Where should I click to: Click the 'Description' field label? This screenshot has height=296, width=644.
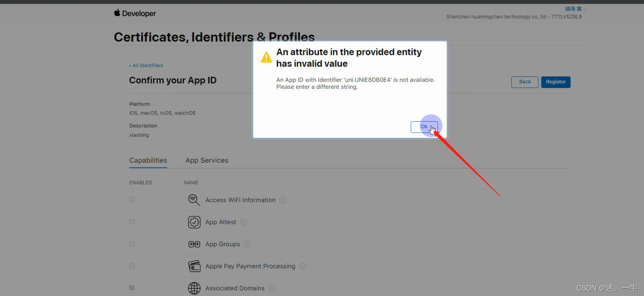click(143, 126)
